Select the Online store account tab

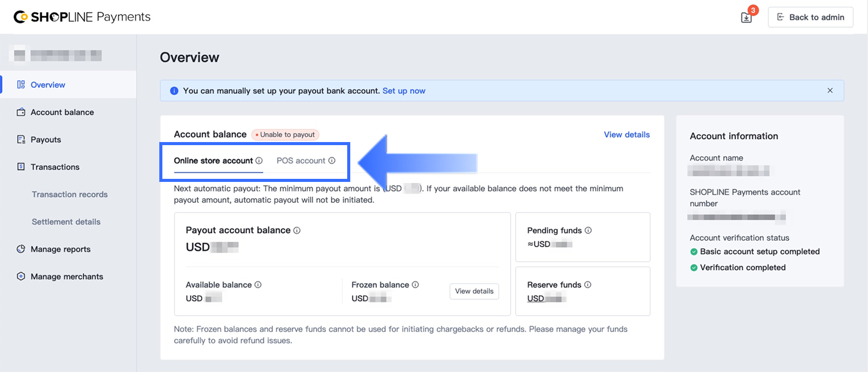pyautogui.click(x=213, y=160)
